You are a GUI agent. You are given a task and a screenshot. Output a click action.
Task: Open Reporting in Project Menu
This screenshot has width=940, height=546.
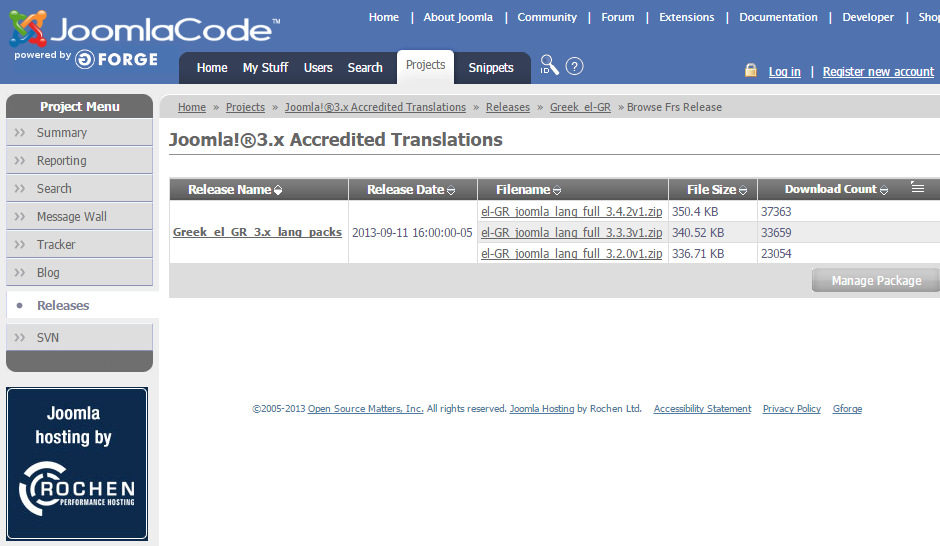pos(79,161)
